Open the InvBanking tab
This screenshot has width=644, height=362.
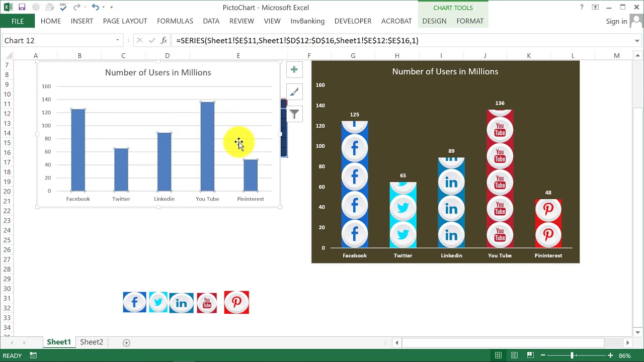click(x=307, y=21)
